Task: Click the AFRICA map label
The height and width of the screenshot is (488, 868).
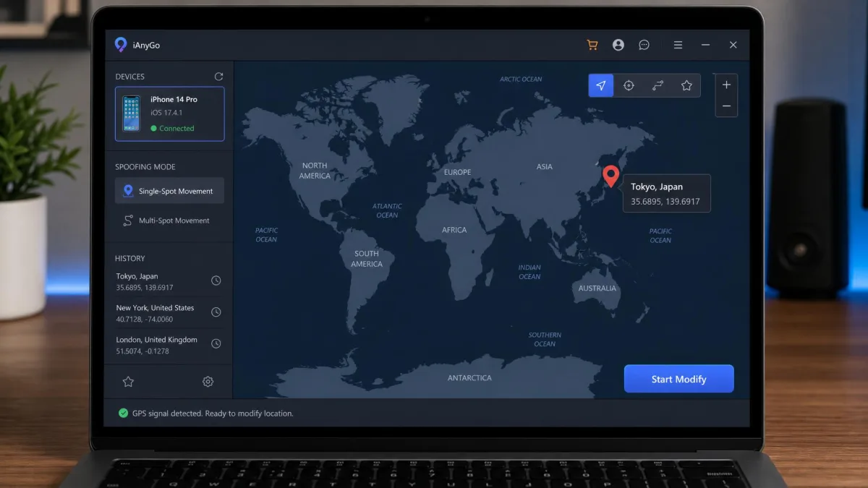Action: pyautogui.click(x=454, y=230)
